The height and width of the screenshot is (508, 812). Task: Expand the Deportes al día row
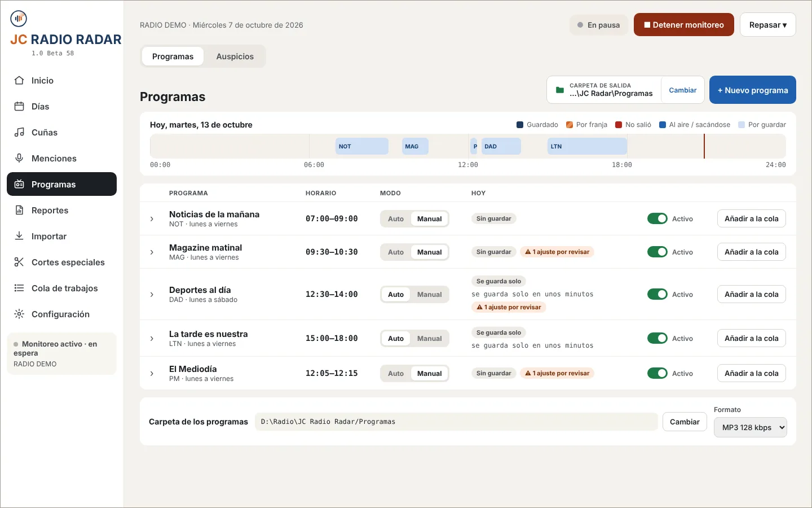click(152, 295)
